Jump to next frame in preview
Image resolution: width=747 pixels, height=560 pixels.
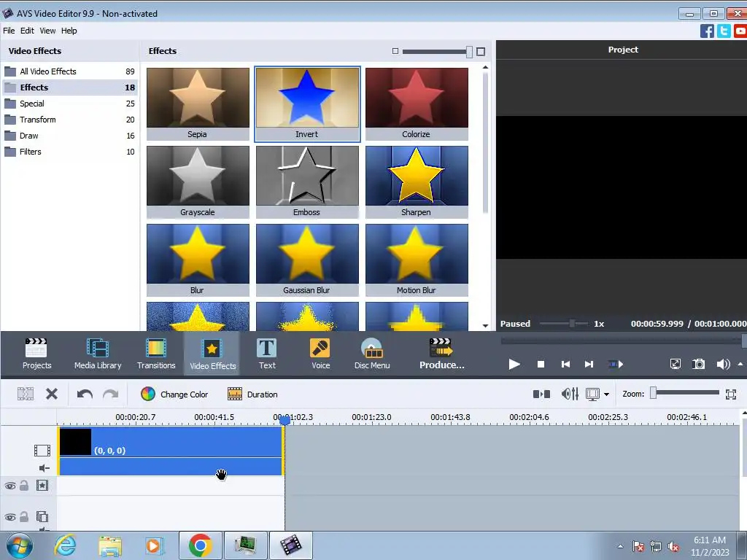589,365
